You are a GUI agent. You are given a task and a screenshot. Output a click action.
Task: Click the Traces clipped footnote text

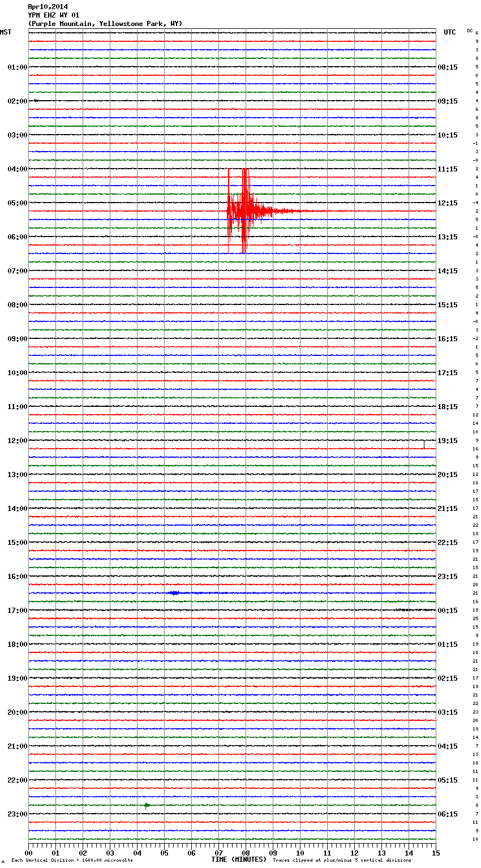[342, 861]
